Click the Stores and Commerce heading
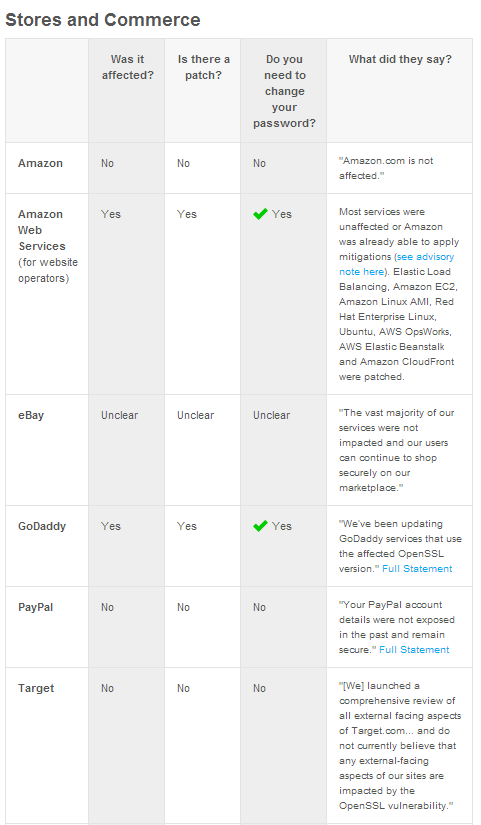Image resolution: width=481 pixels, height=825 pixels. (x=103, y=20)
